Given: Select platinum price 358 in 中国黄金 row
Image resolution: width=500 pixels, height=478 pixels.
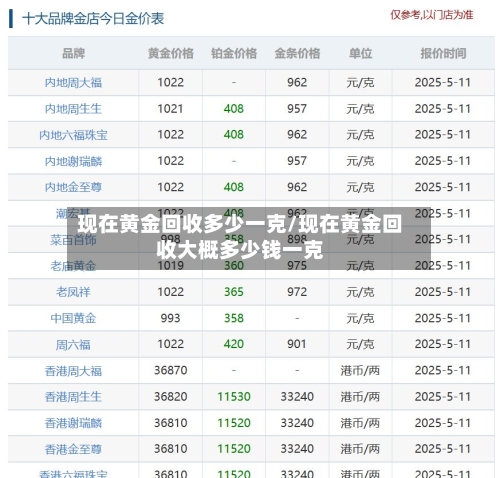Looking at the screenshot, I should pyautogui.click(x=234, y=318).
